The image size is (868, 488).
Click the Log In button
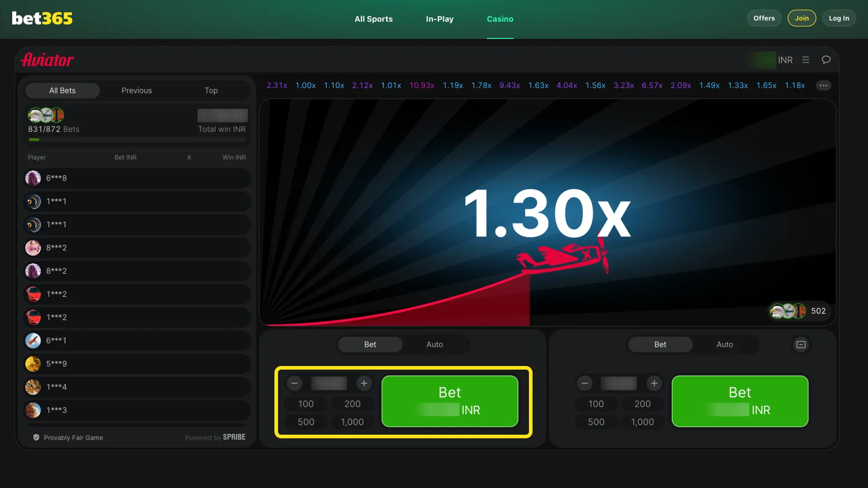point(839,18)
